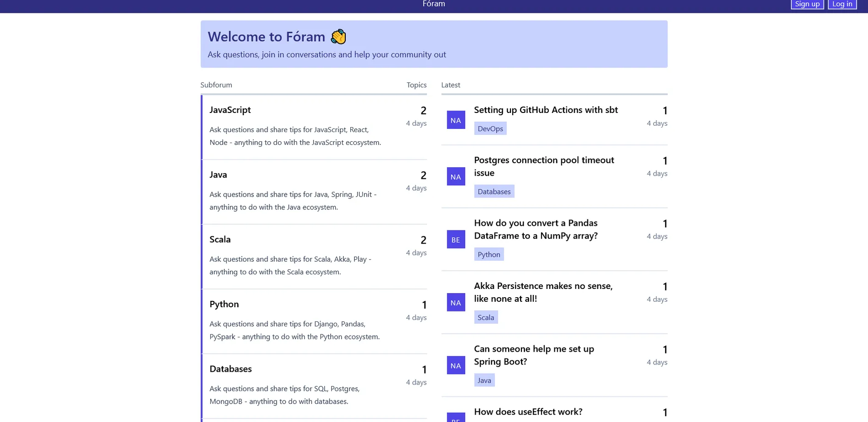Select the Scala tag under Akka topic
The height and width of the screenshot is (422, 868).
click(486, 317)
